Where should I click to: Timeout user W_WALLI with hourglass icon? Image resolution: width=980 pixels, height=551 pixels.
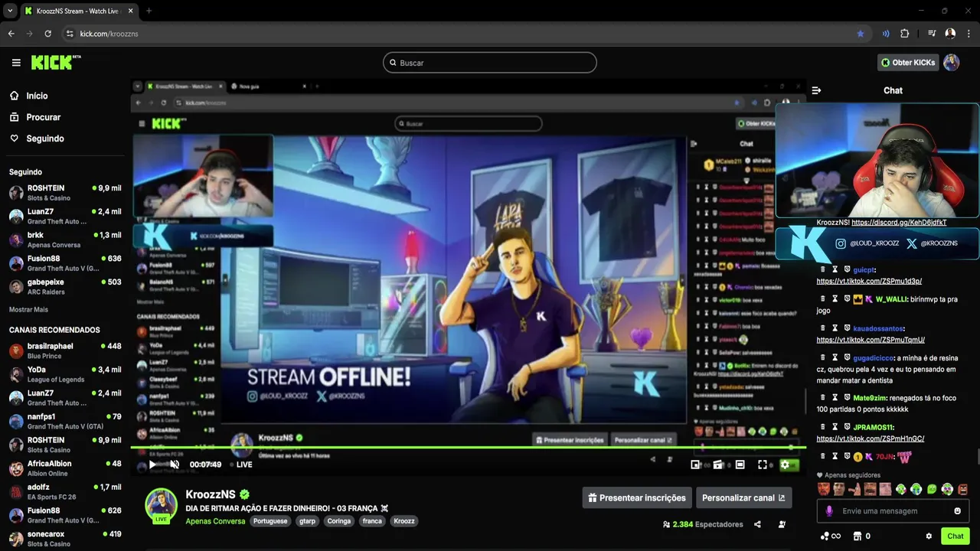[x=835, y=298]
